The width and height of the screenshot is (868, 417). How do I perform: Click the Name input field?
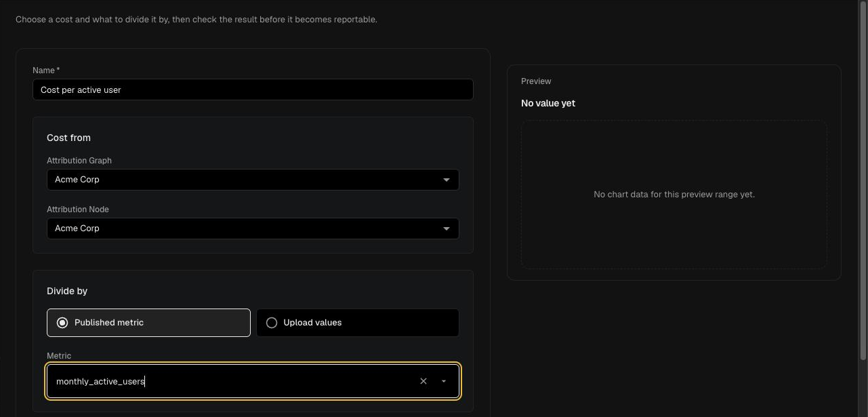tap(253, 90)
